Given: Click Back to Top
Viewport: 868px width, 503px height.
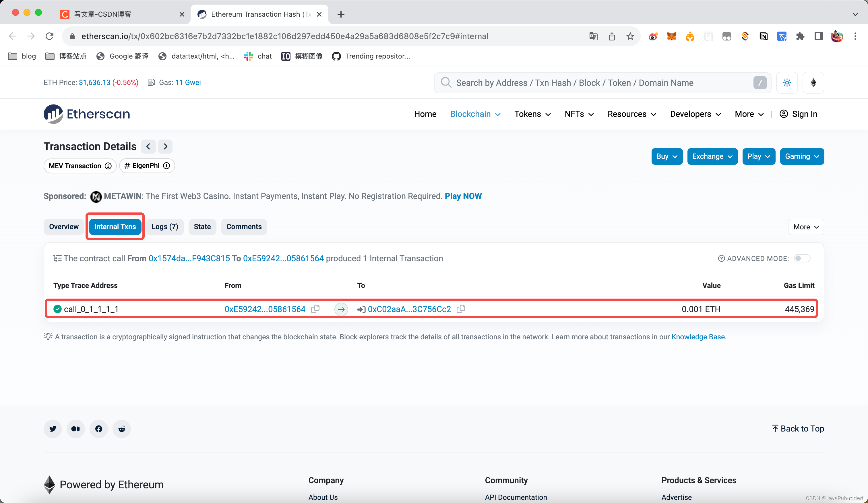Looking at the screenshot, I should coord(798,429).
